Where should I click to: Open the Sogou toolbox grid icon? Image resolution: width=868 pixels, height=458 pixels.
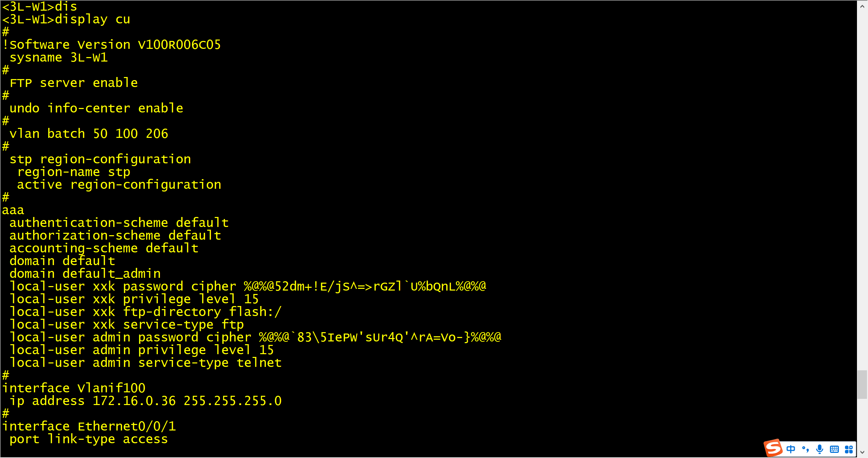tap(849, 449)
